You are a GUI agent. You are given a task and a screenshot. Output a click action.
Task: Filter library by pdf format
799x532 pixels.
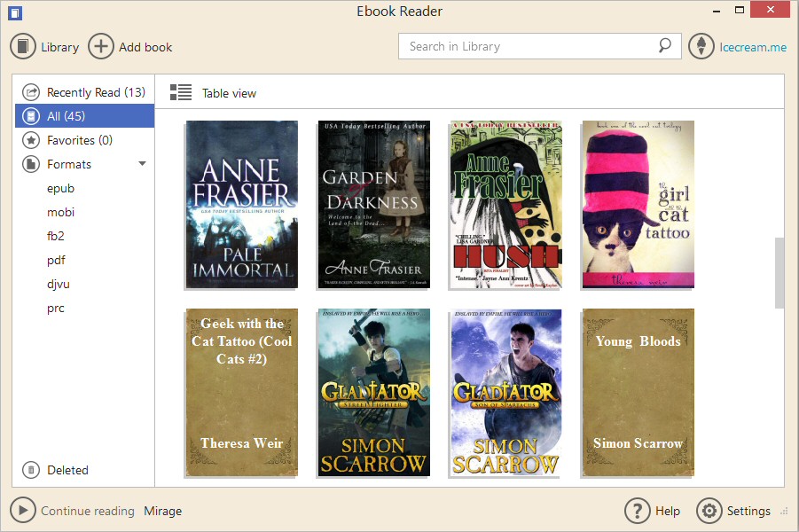click(x=56, y=260)
